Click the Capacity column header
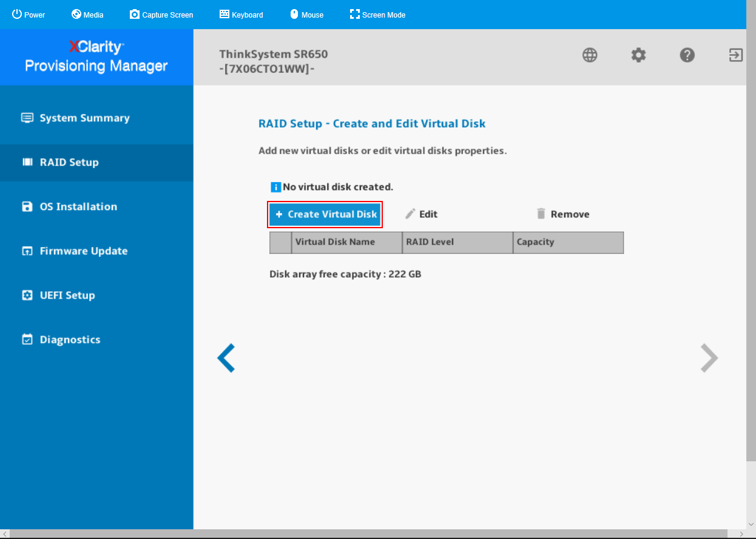Screen dimensions: 756x539 coord(568,242)
